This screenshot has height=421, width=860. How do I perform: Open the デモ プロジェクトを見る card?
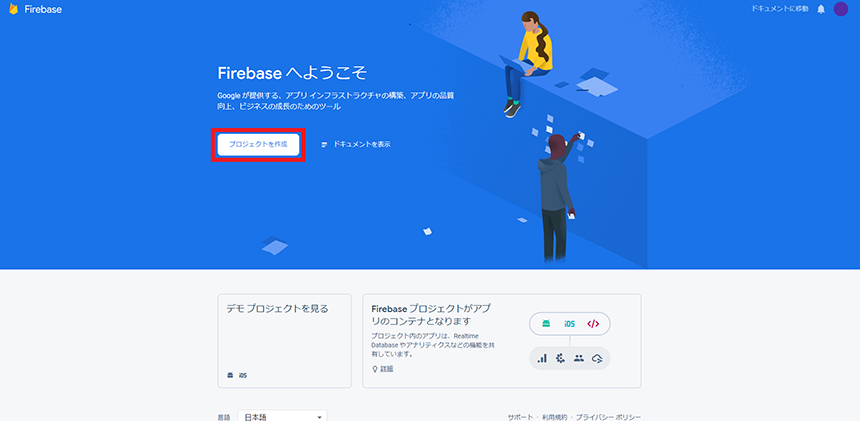point(284,341)
